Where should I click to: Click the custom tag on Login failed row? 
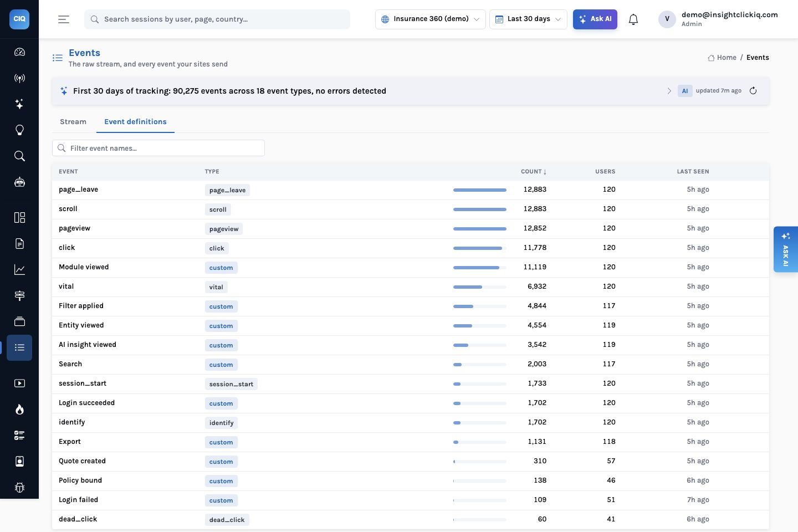tap(221, 500)
